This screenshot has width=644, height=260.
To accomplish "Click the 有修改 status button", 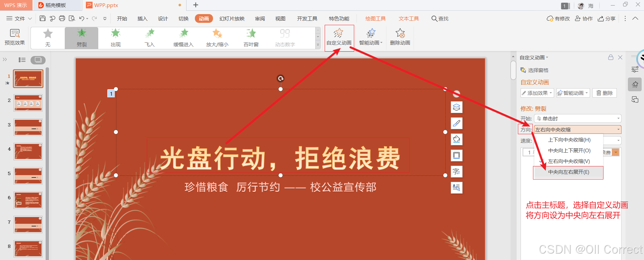I will [x=558, y=18].
